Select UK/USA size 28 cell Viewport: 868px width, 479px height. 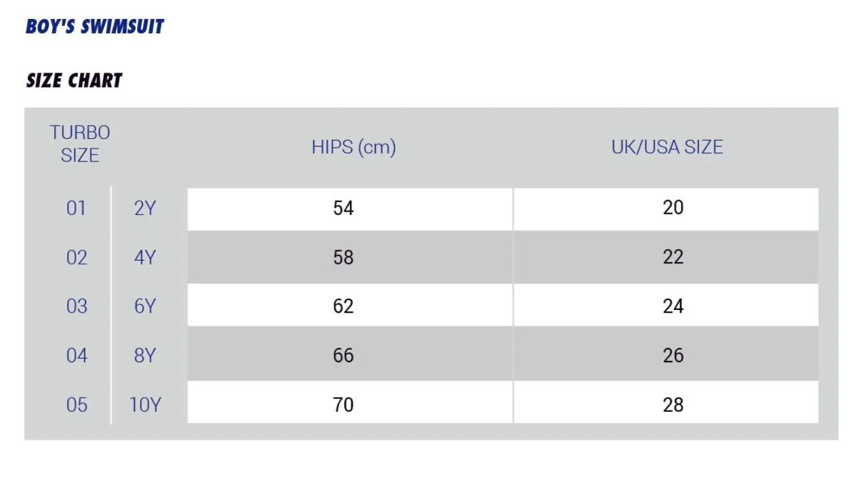673,405
